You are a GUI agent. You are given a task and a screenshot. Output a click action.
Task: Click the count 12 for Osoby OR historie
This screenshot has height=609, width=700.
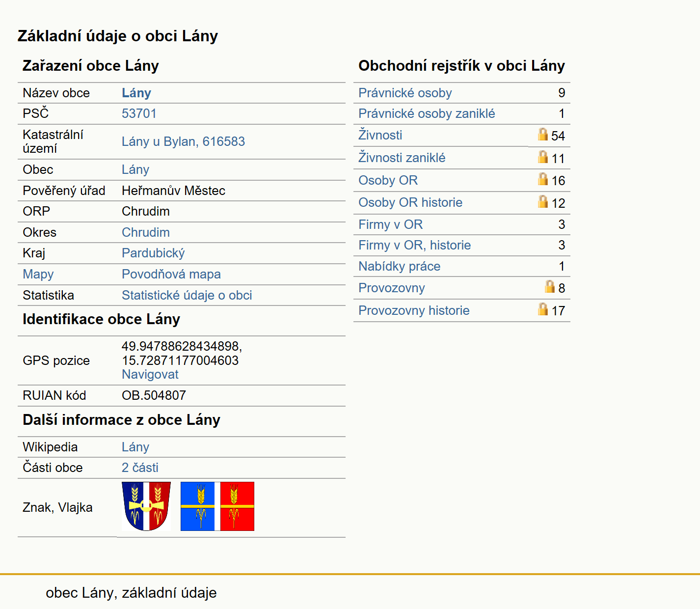[x=558, y=203]
